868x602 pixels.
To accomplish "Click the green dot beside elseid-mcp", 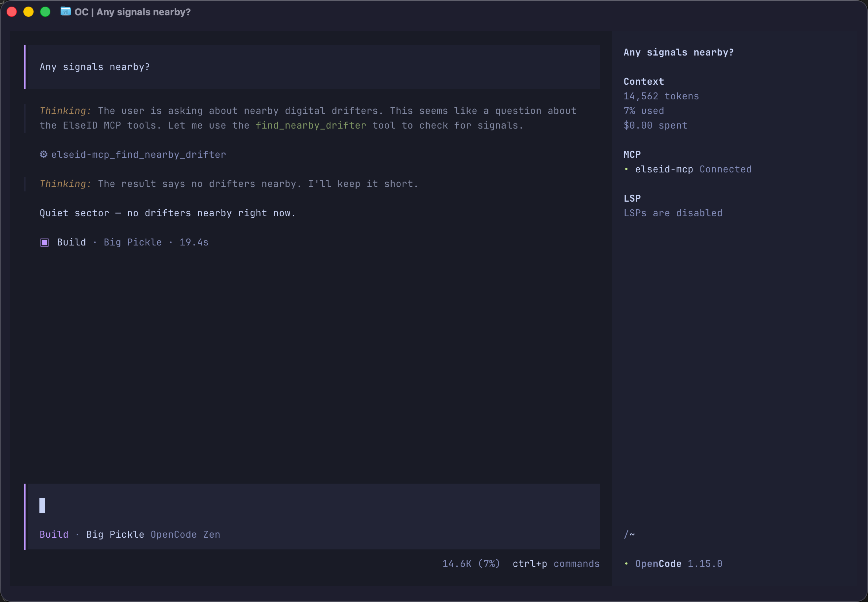I will (x=626, y=169).
